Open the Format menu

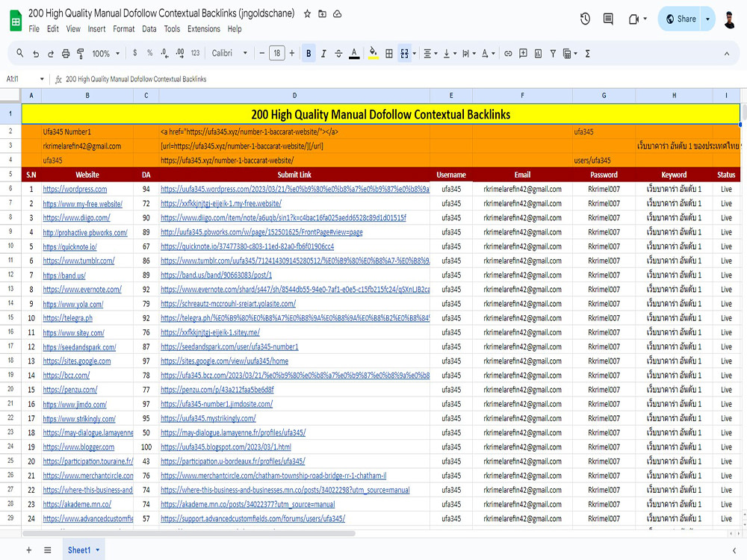point(124,29)
